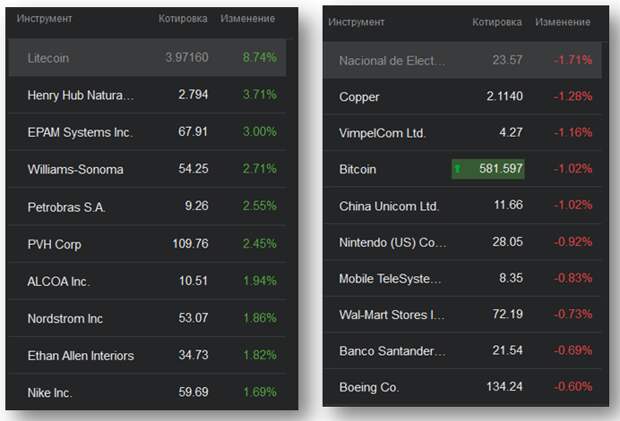Screen dimensions: 620x421
Task: Open Nordstrom Inc row
Action: coord(147,318)
